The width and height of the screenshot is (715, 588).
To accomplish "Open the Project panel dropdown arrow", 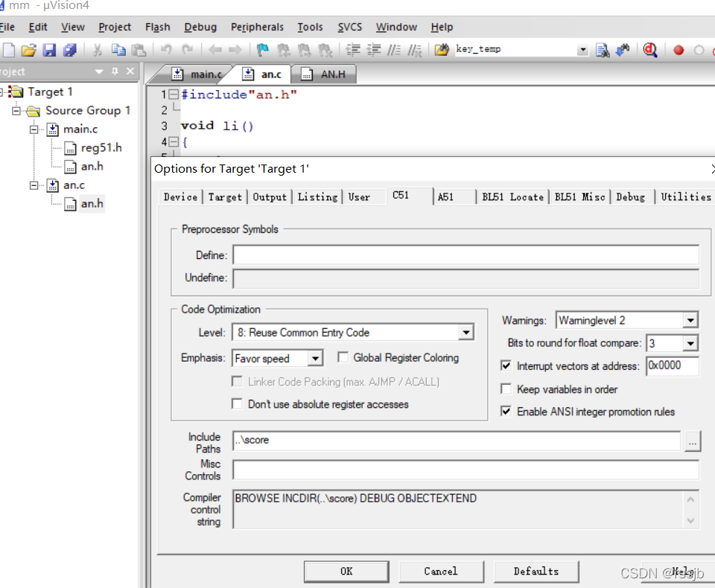I will point(99,71).
